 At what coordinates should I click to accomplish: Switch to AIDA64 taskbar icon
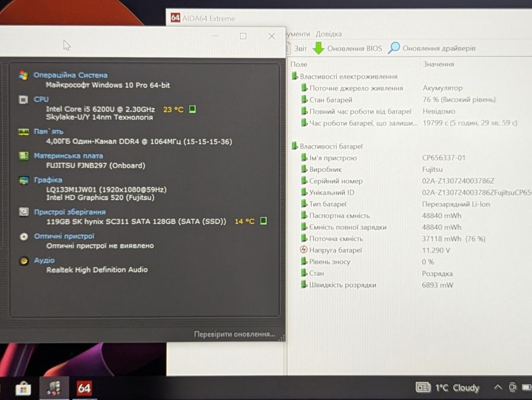pos(84,388)
